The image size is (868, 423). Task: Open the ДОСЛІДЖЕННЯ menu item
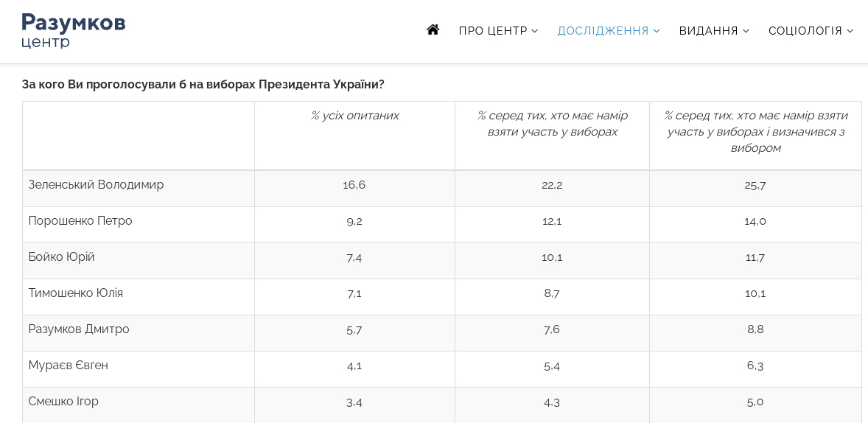point(603,31)
